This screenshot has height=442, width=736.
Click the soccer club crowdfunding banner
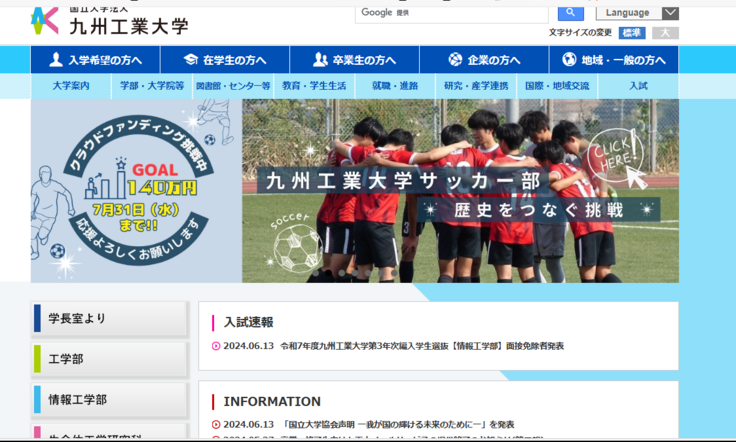coord(354,191)
